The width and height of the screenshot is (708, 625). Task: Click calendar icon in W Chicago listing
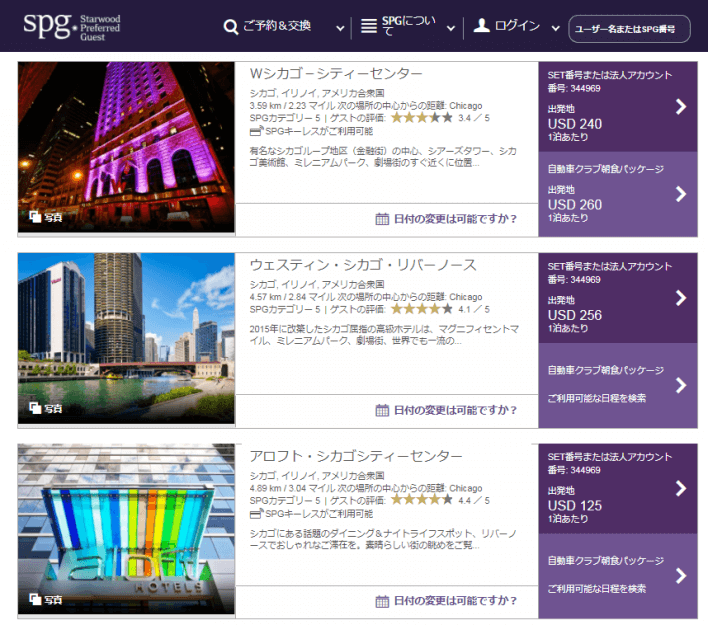(x=381, y=219)
